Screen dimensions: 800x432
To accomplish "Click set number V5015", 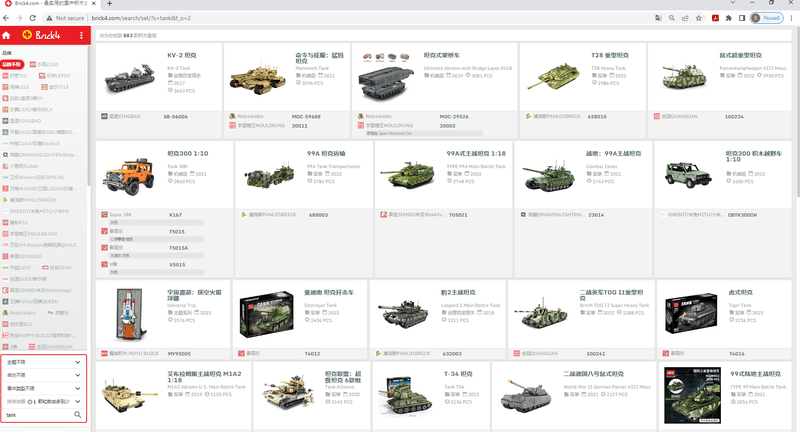I will pyautogui.click(x=177, y=265).
